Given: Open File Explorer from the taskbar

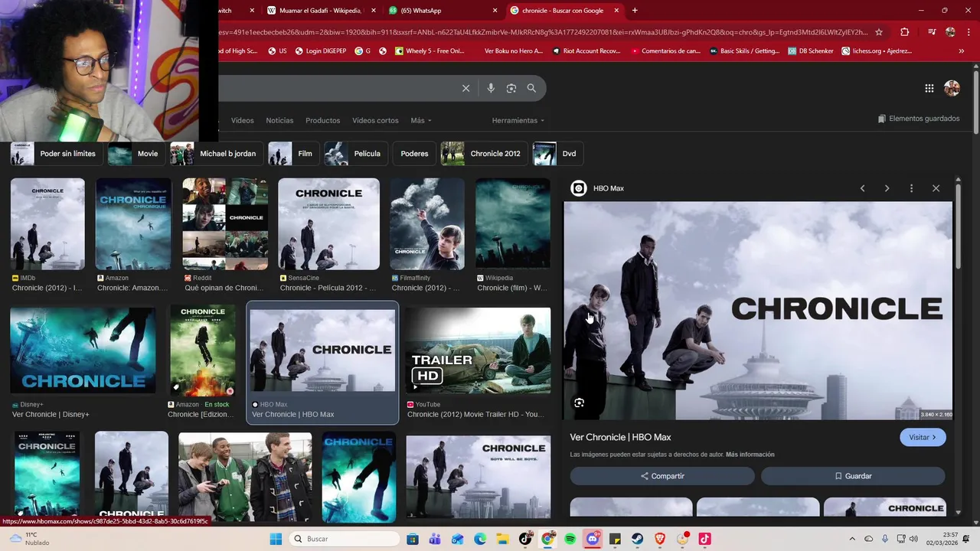Looking at the screenshot, I should click(502, 539).
